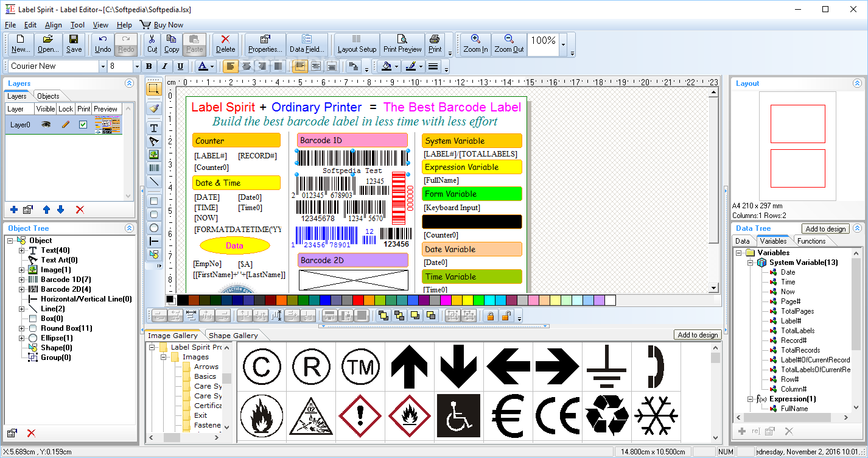
Task: Expand the Text(40) node in Object Tree
Action: point(21,250)
